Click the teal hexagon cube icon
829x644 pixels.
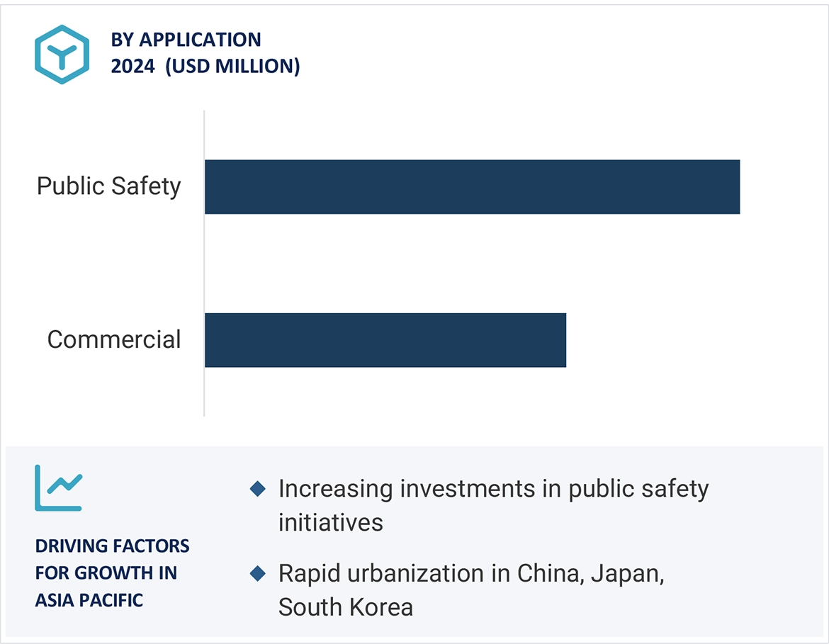coord(62,54)
